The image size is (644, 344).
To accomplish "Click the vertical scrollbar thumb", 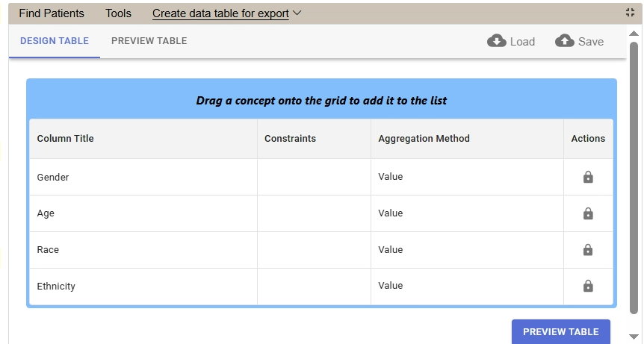I will 634,179.
